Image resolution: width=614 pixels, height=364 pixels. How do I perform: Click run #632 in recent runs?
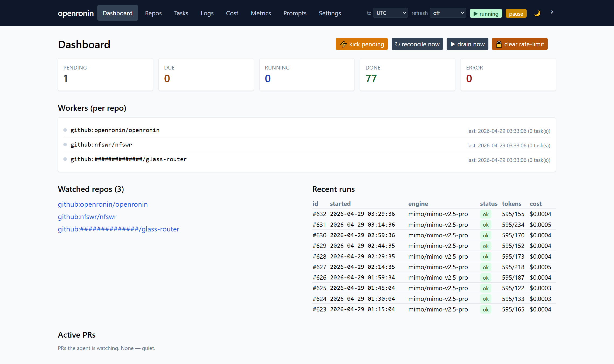(319, 214)
